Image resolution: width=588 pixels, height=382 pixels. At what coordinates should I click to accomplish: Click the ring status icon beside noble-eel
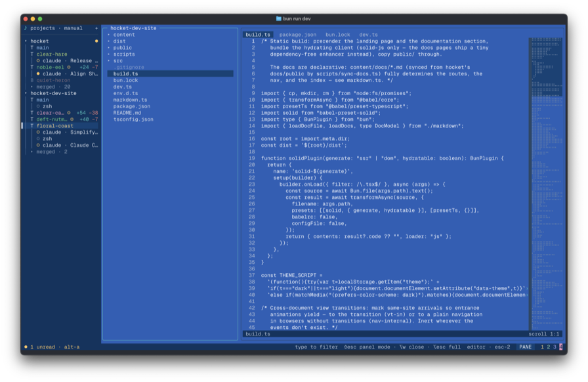(69, 67)
